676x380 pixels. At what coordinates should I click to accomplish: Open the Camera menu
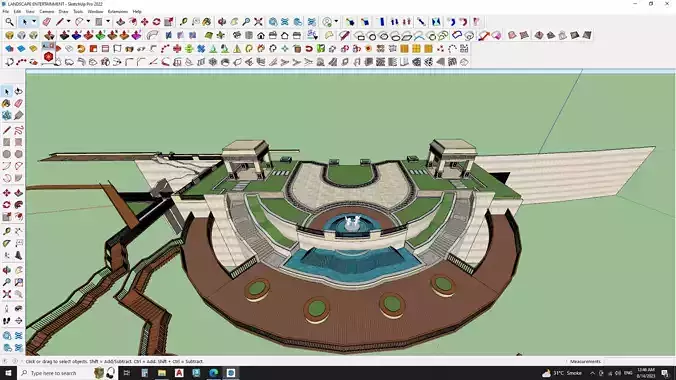(x=47, y=12)
